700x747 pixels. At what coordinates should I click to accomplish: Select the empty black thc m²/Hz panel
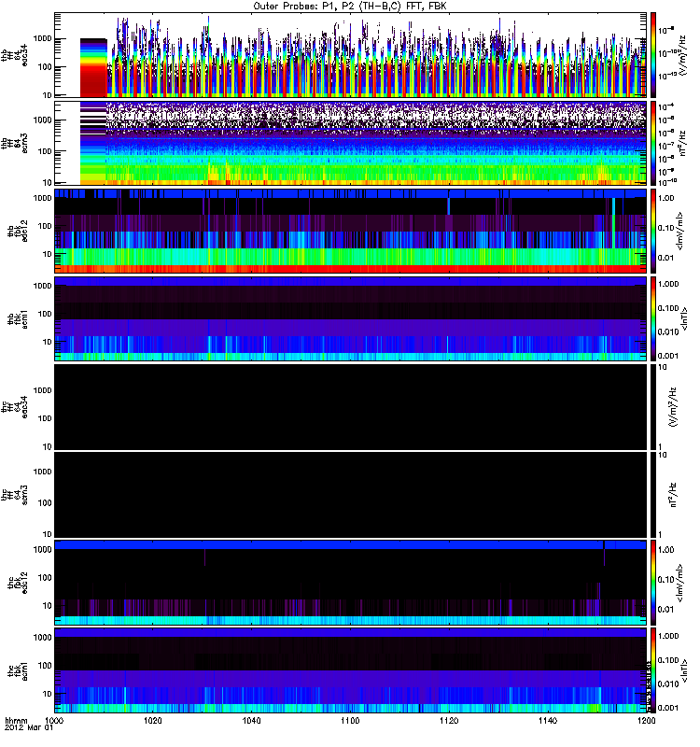coord(350,495)
